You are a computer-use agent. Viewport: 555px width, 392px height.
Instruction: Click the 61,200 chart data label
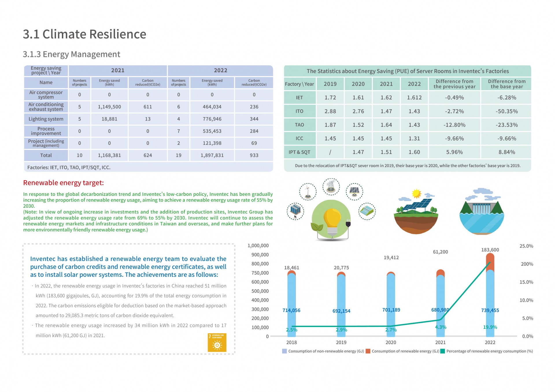[440, 252]
